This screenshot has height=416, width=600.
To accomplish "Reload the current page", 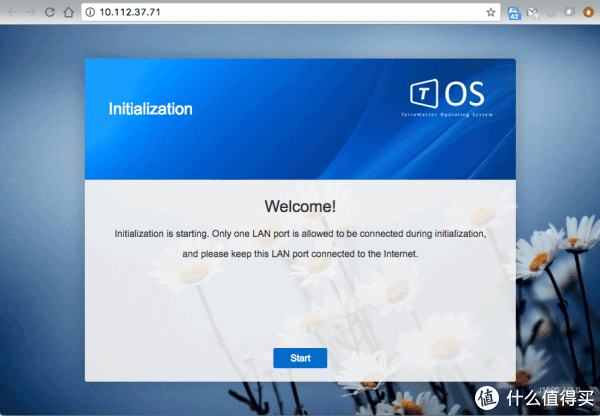I will (x=49, y=13).
